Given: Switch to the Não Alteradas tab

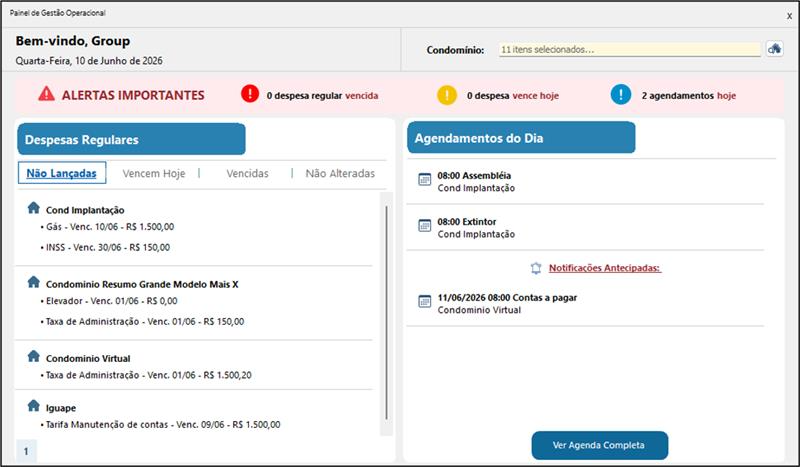Looking at the screenshot, I should coord(340,174).
